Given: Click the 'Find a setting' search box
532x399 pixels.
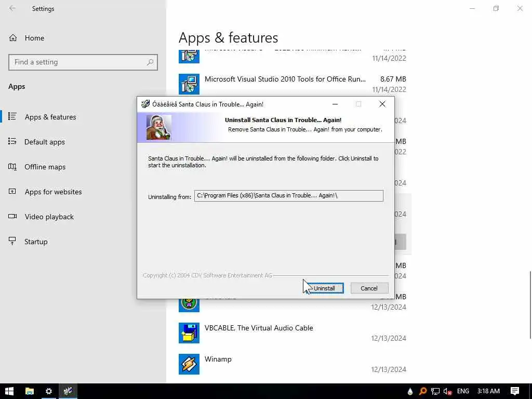Looking at the screenshot, I should click(83, 62).
